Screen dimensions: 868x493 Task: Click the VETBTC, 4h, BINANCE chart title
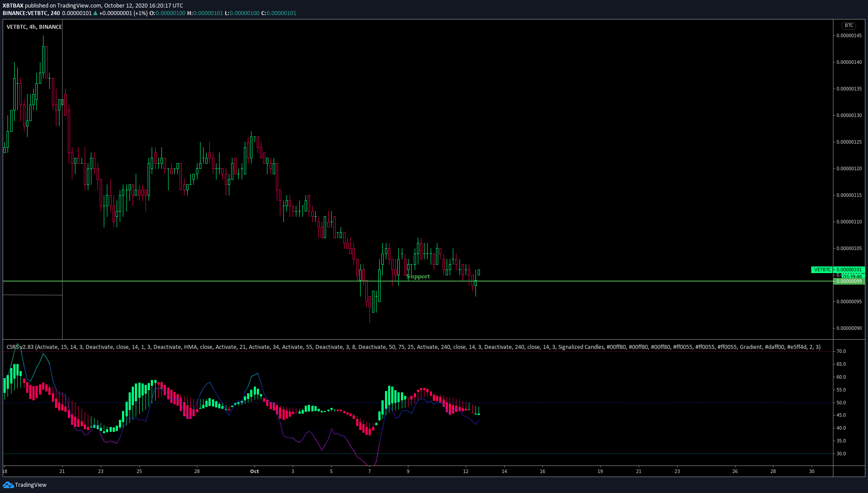point(34,27)
